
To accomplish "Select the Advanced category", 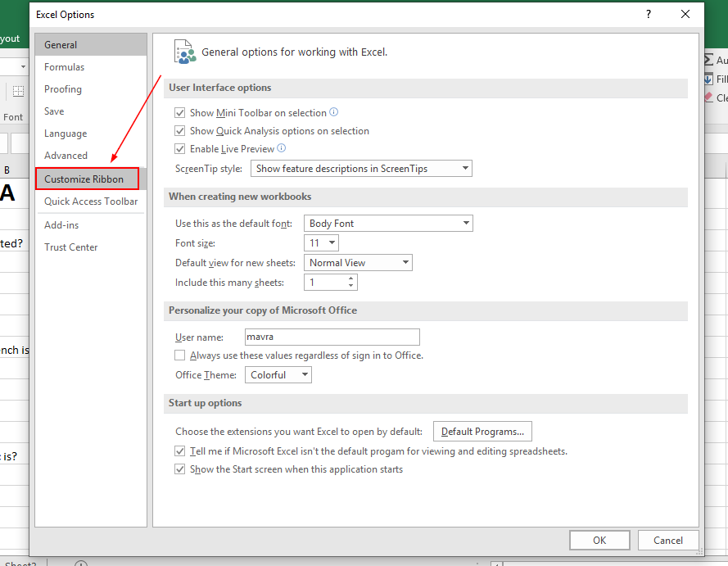I will click(91, 156).
